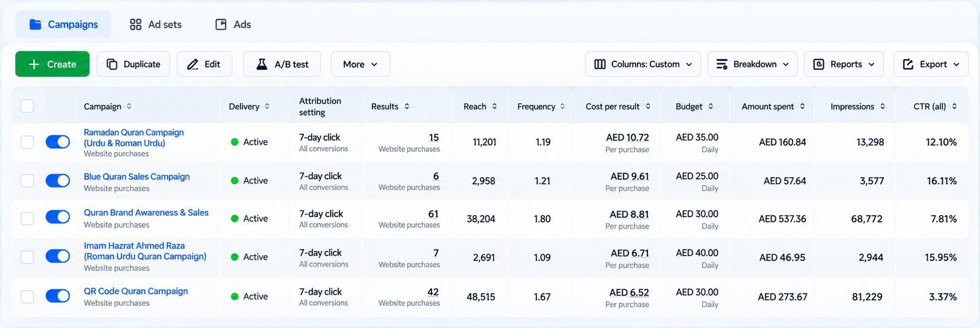Click the AED 35.00 daily budget cell
Image resolution: width=980 pixels, height=328 pixels.
point(697,137)
